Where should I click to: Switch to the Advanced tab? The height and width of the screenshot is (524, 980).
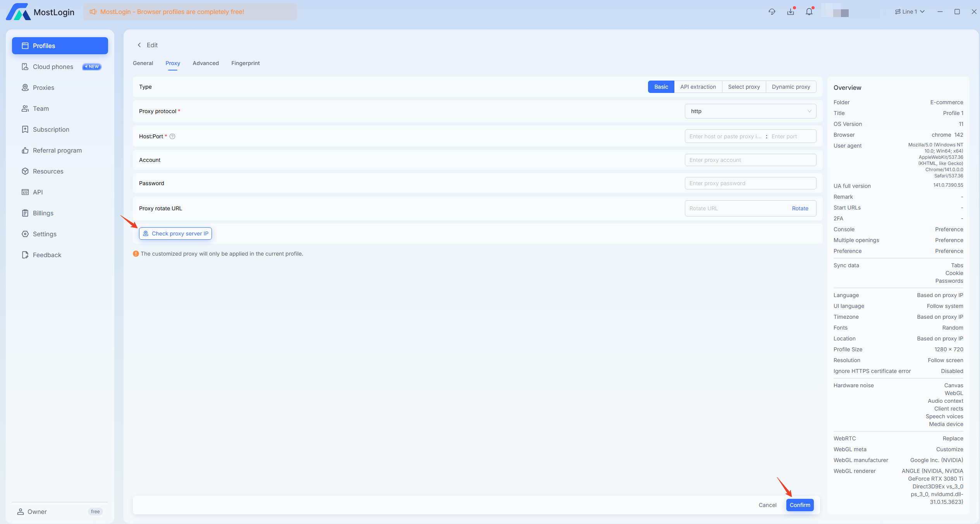click(x=206, y=63)
